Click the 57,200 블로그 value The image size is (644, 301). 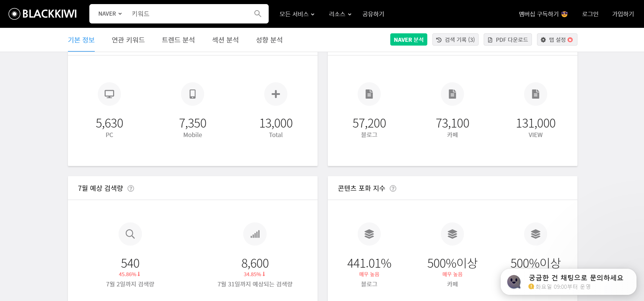point(369,123)
